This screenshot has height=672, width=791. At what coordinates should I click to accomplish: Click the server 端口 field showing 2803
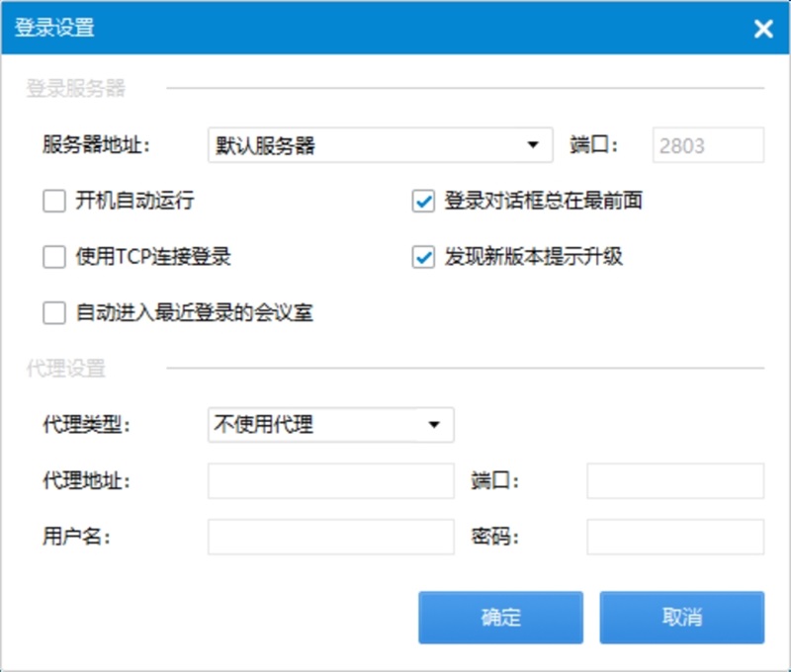pyautogui.click(x=708, y=145)
